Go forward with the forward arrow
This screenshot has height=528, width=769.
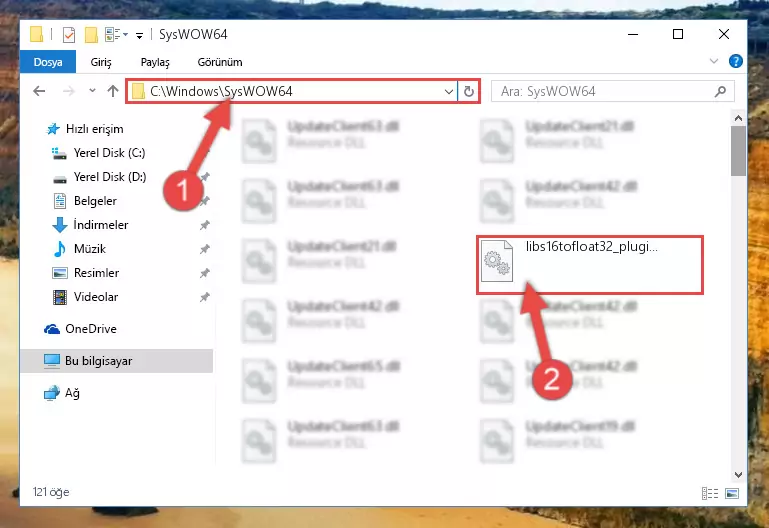coord(69,91)
